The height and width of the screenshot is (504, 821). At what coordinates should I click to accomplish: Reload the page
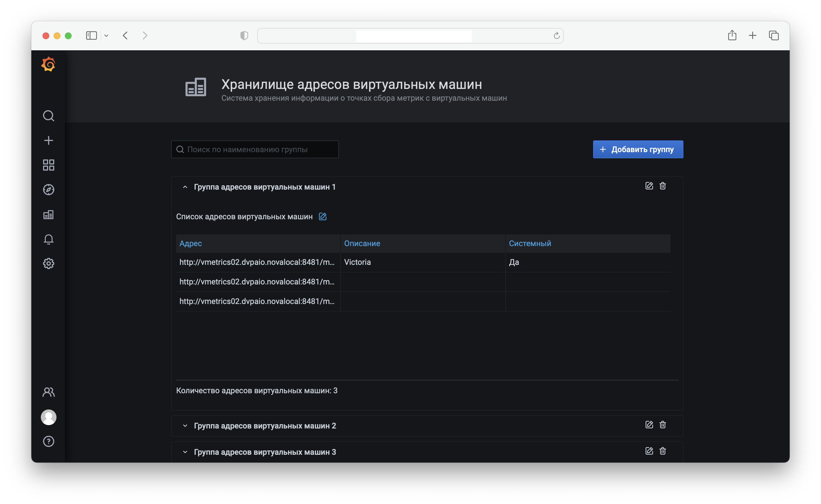tap(556, 36)
